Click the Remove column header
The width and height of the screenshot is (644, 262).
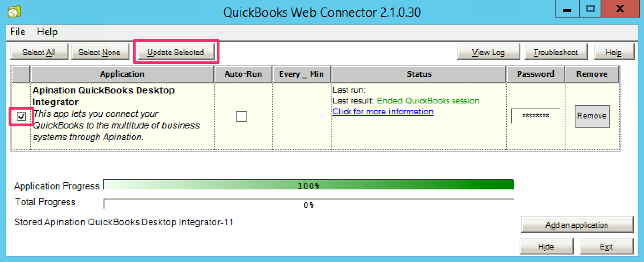(592, 74)
